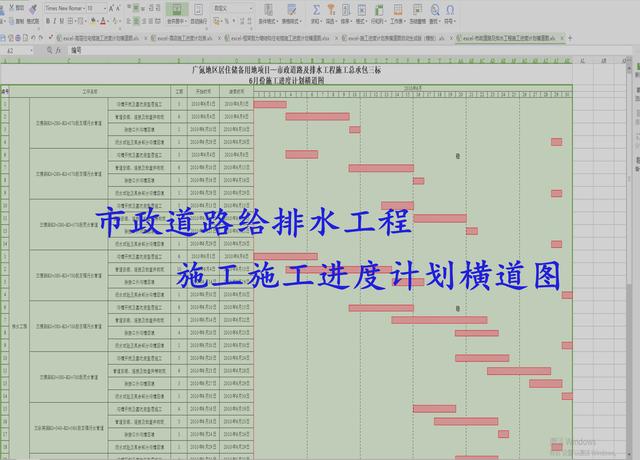The width and height of the screenshot is (640, 460).
Task: Expand the Merge and Center dropdown arrow
Action: 186,21
